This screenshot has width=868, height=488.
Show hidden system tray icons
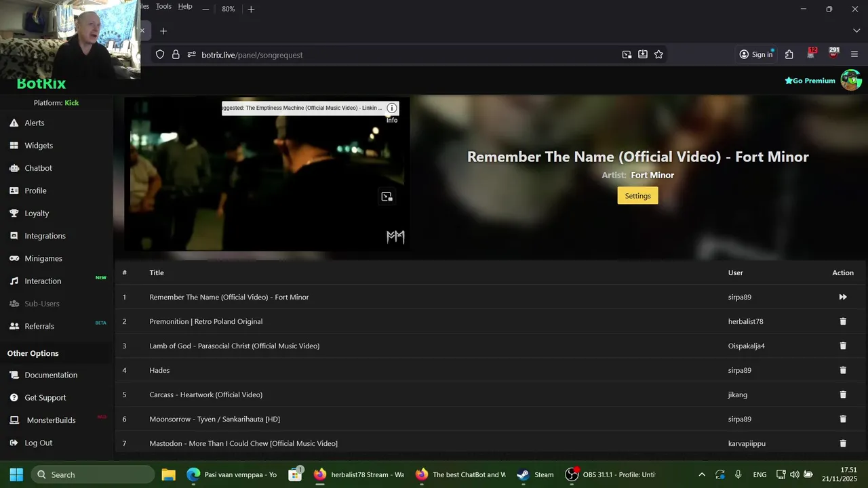[x=702, y=474]
